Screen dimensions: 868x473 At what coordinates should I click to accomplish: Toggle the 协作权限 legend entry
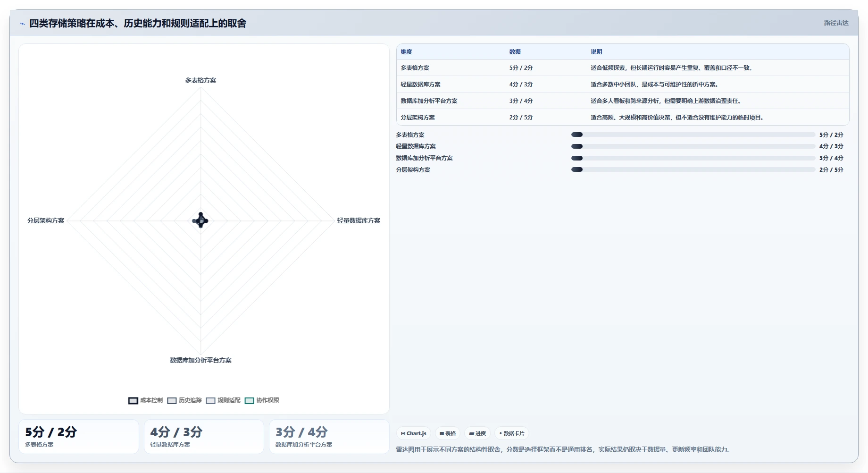point(262,400)
